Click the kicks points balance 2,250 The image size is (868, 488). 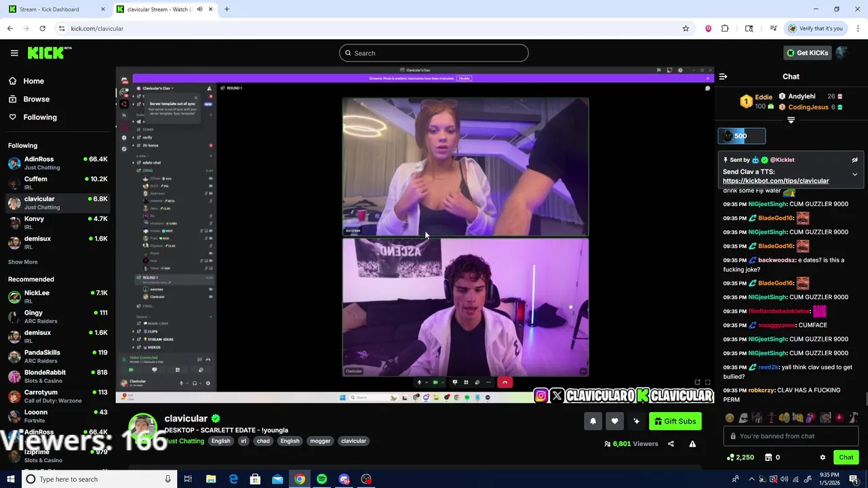pos(740,457)
